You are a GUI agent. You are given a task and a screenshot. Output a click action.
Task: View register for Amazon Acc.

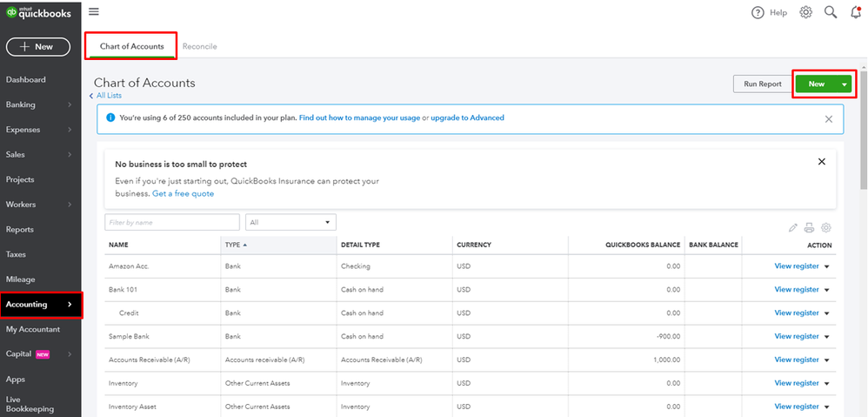796,266
